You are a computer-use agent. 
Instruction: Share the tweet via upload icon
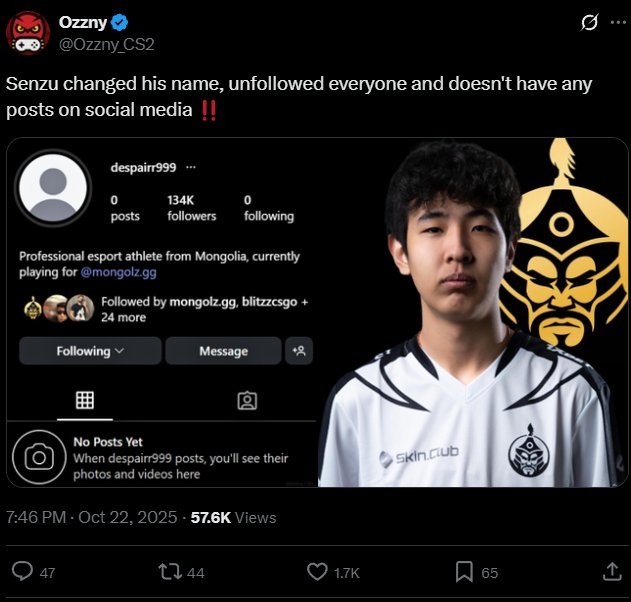click(612, 571)
